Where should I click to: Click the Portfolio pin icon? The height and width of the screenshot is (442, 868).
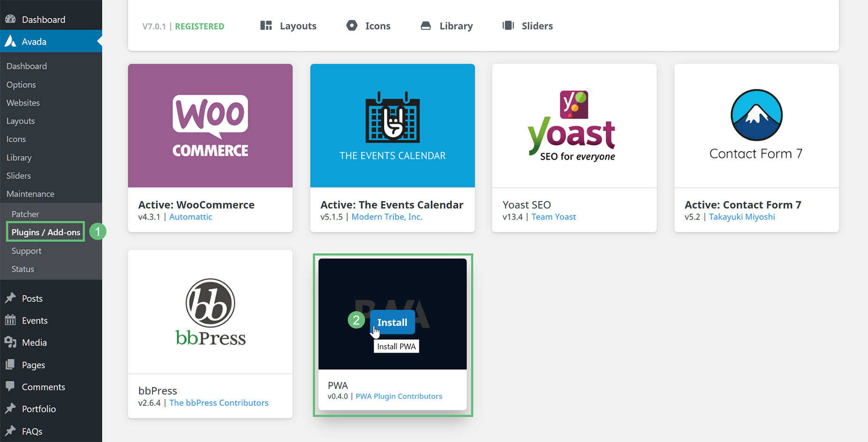coord(10,409)
